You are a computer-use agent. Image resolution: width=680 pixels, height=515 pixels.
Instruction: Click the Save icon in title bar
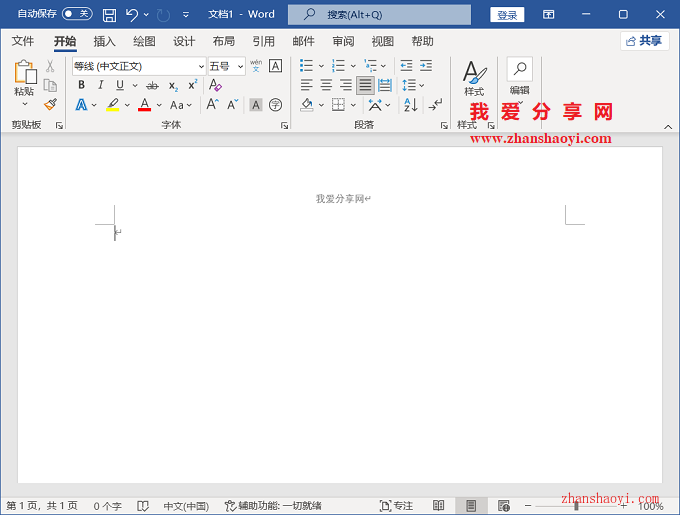pos(109,15)
